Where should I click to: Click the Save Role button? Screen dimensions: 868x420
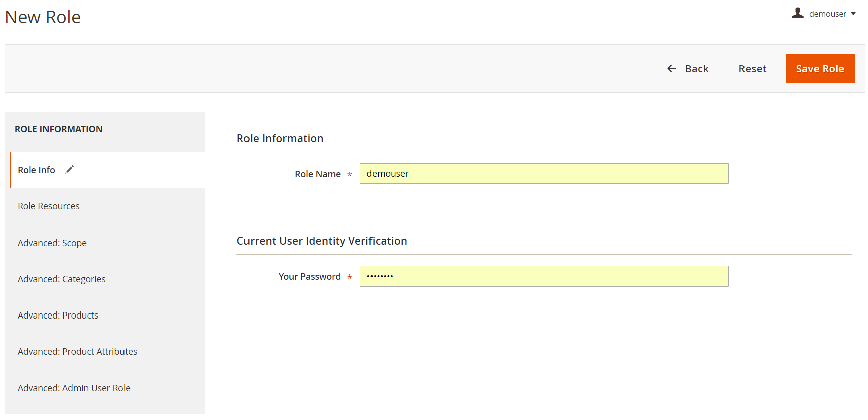820,69
